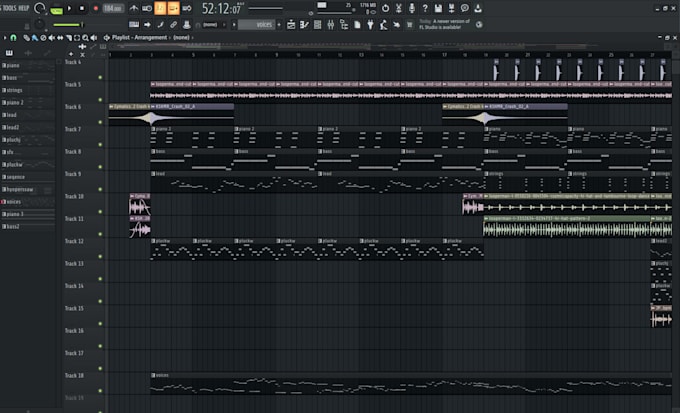
Task: Open the pattern selector showing voices
Action: click(257, 25)
